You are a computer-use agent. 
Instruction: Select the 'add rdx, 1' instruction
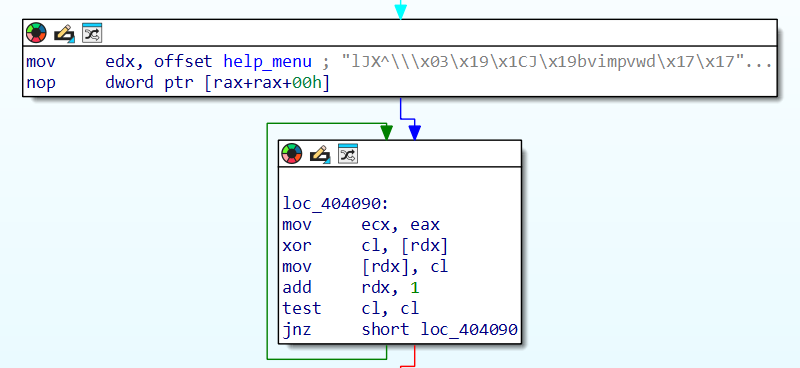pos(351,288)
